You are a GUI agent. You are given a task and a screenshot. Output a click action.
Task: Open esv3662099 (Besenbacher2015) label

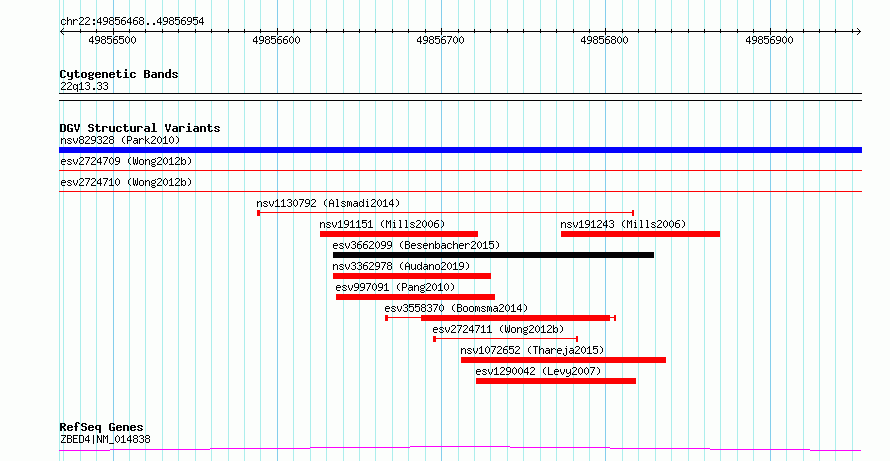[x=416, y=245]
